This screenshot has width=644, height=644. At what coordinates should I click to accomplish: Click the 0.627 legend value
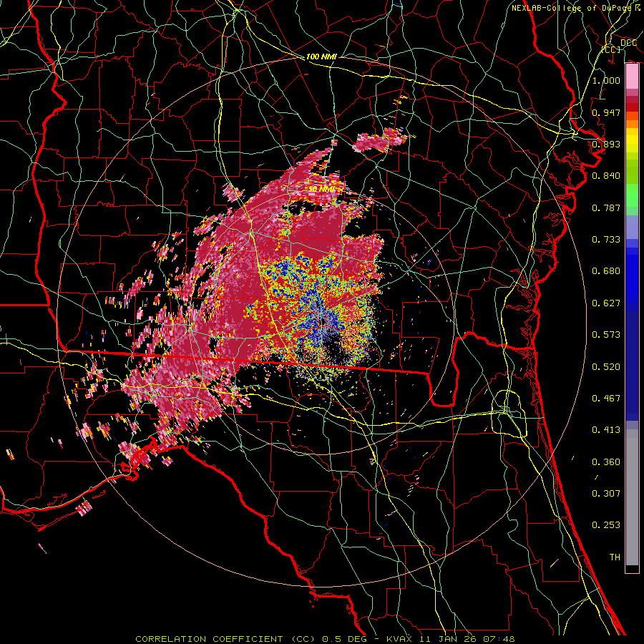[x=606, y=303]
